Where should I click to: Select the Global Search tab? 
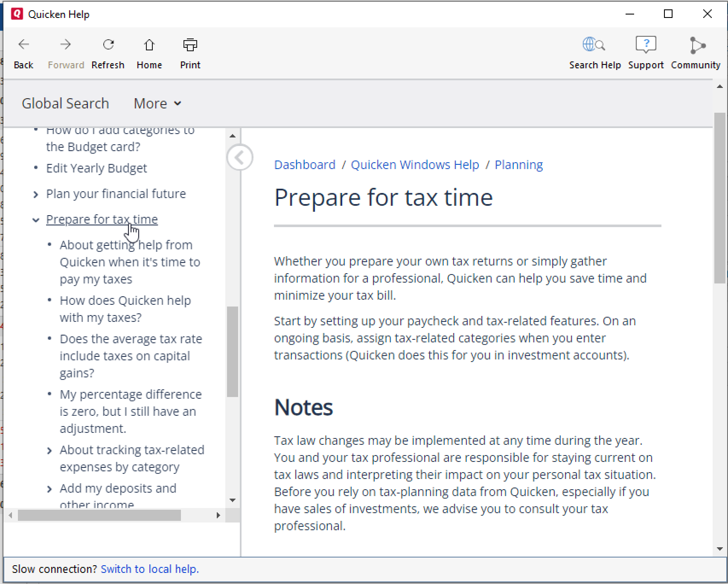[x=65, y=103]
